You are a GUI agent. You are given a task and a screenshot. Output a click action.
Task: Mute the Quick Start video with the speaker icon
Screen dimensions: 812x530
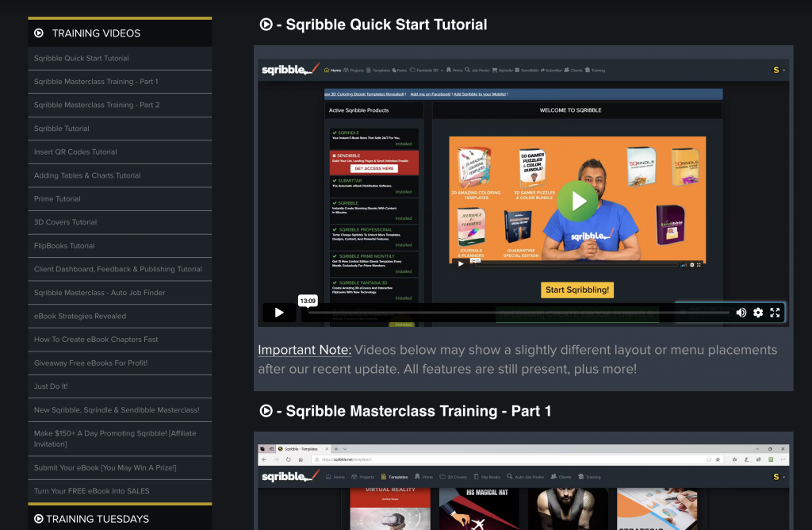741,313
